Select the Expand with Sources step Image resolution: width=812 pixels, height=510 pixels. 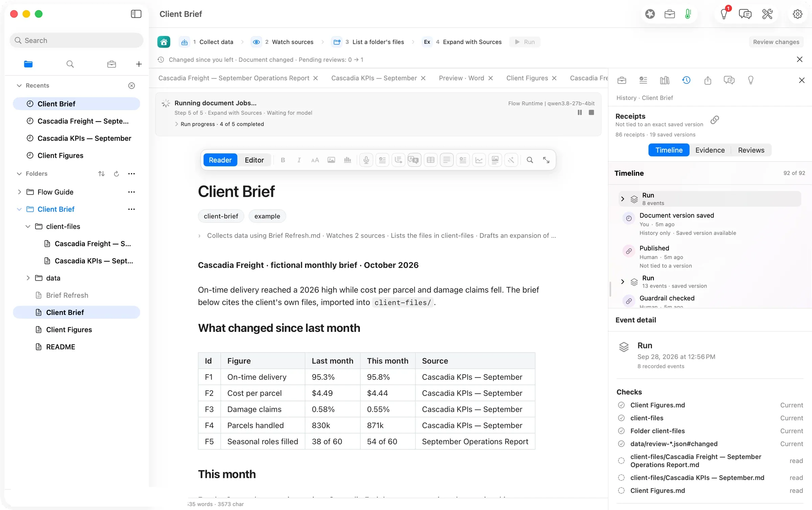point(462,42)
